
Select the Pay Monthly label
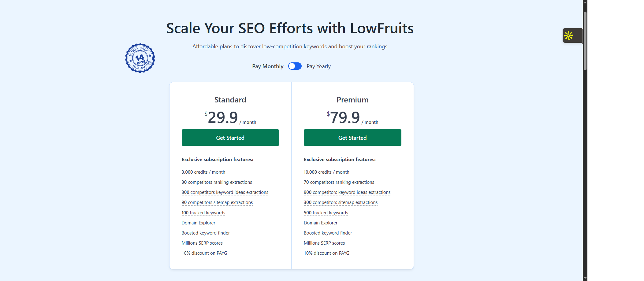point(268,66)
